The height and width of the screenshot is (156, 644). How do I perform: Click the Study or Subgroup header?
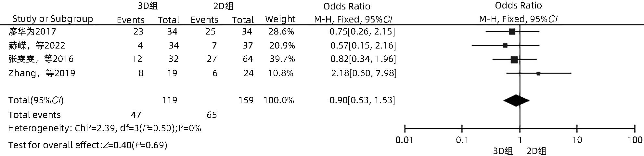[x=53, y=19]
